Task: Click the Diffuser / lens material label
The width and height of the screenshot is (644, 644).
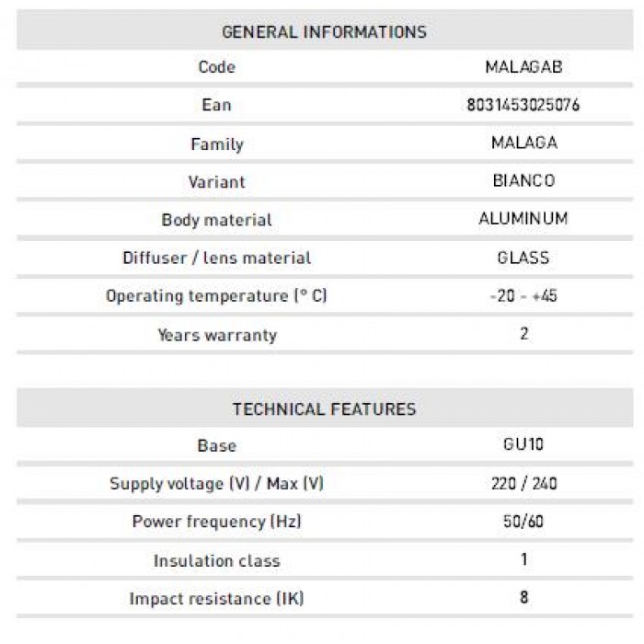Action: 216,259
